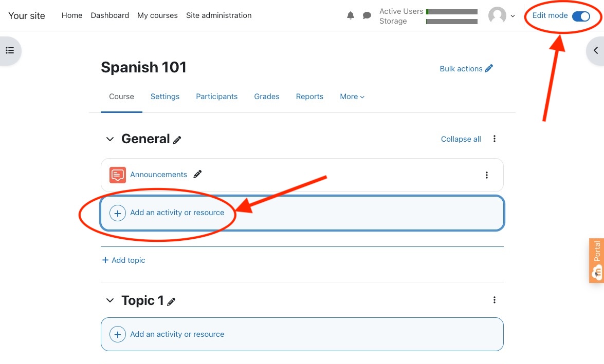Click the Bulk actions link
Screen dimensions: 604x364
[x=466, y=69]
